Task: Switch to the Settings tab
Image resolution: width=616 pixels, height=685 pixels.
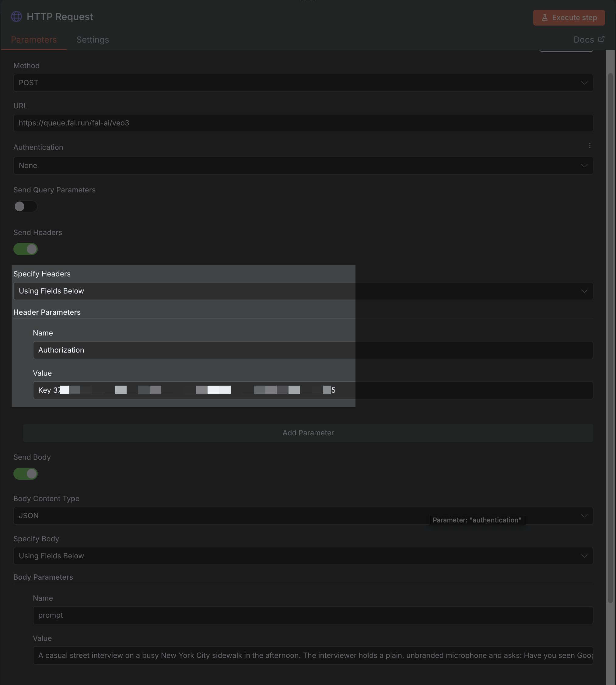Action: [93, 40]
